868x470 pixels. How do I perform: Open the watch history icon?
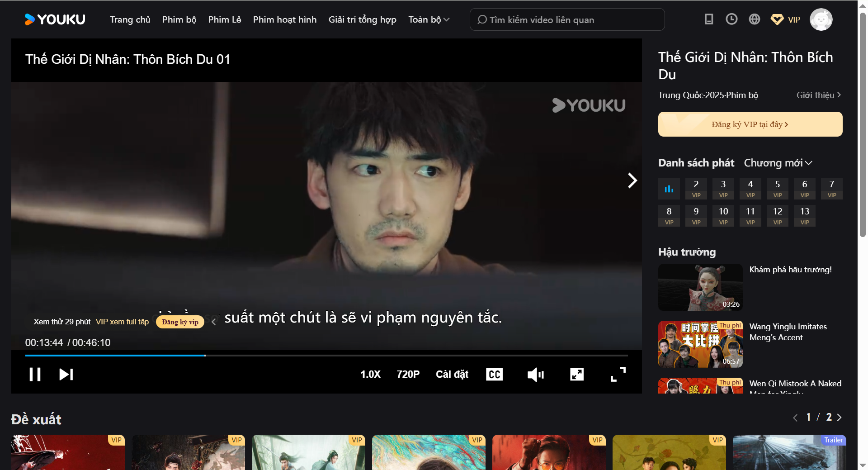coord(731,19)
